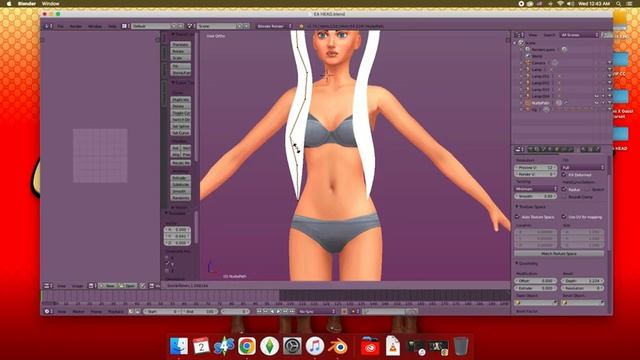
Task: Click the info header editor type icon
Action: tap(48, 26)
